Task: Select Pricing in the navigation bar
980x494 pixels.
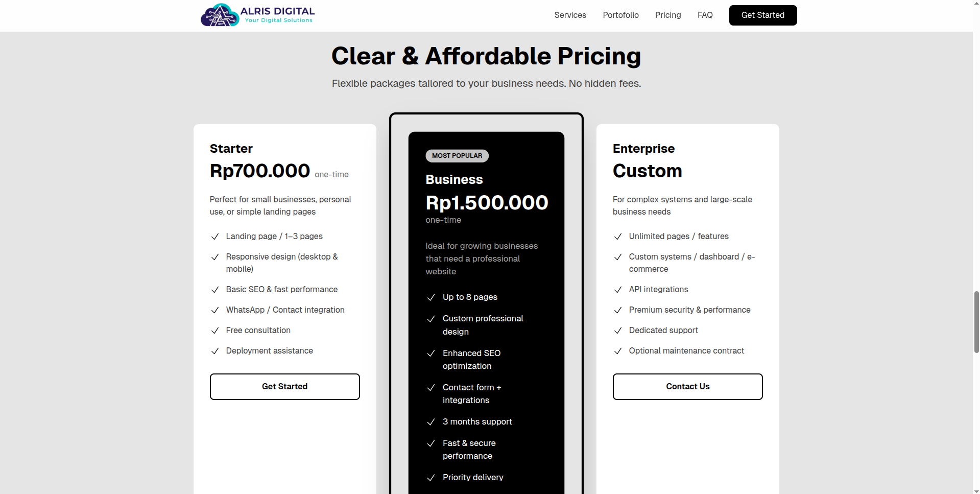Action: click(x=668, y=15)
